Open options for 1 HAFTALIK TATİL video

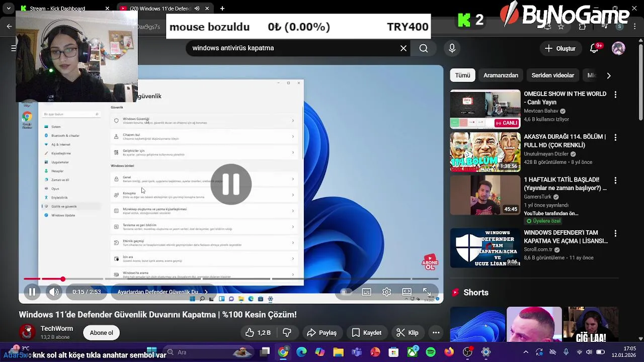pyautogui.click(x=615, y=180)
